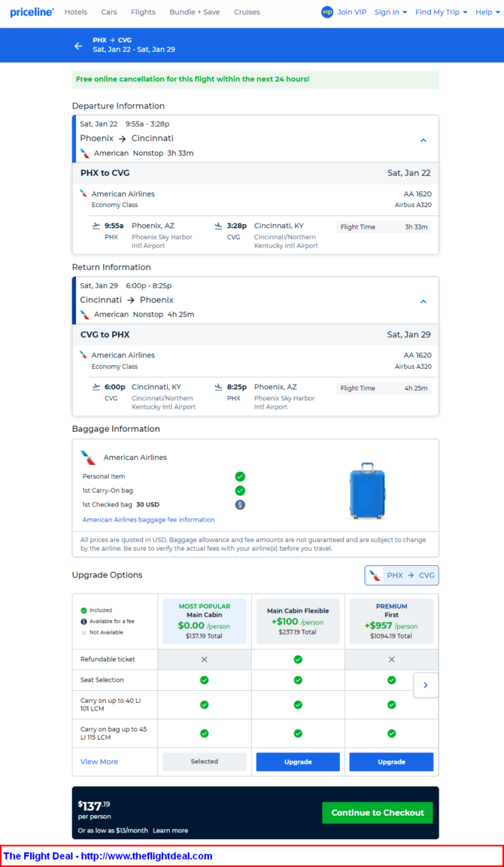Screen dimensions: 504x867
Task: Open American Airlines baggage fee information
Action: pos(149,520)
